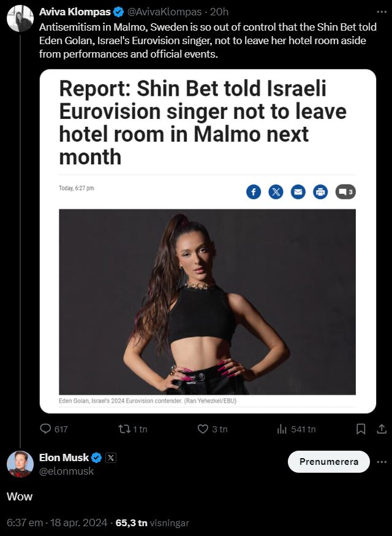Open Aviva Klompas's profile picture
The width and height of the screenshot is (392, 536).
pos(20,18)
